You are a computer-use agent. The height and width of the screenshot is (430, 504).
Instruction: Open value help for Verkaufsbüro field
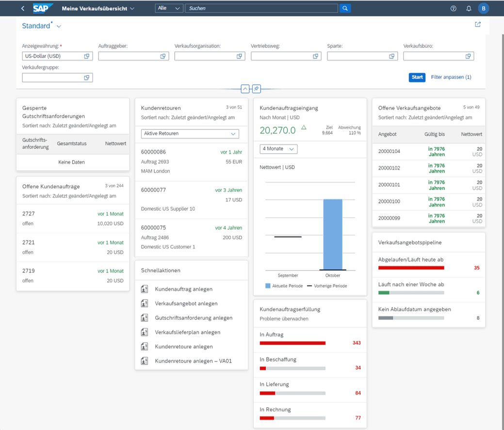click(x=468, y=56)
